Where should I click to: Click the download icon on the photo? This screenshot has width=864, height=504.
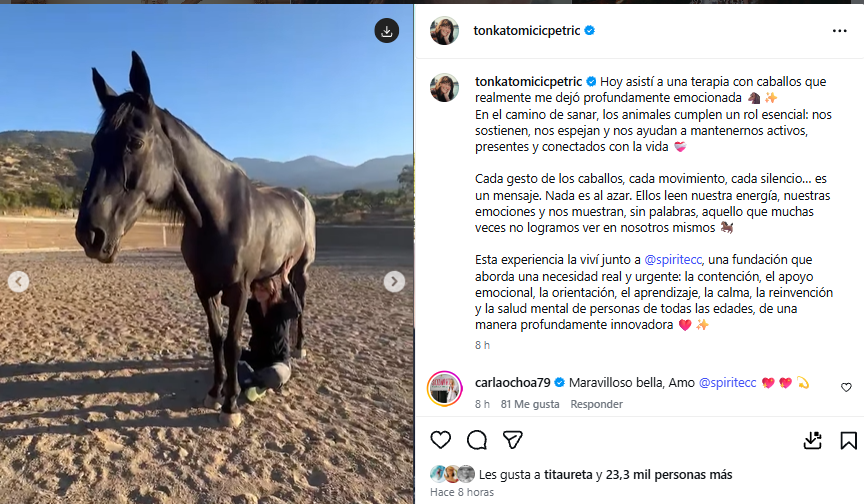tap(387, 31)
